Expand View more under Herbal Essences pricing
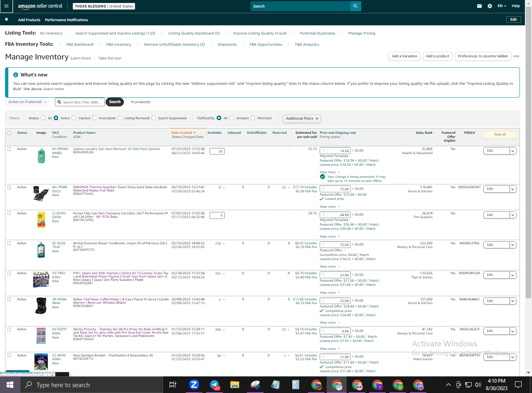Image resolution: width=532 pixels, height=393 pixels. 330,267
